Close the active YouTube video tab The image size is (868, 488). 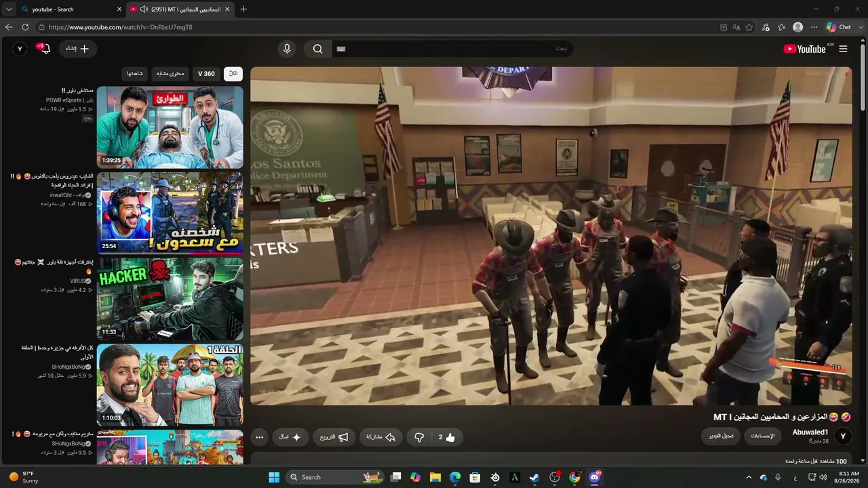(227, 9)
